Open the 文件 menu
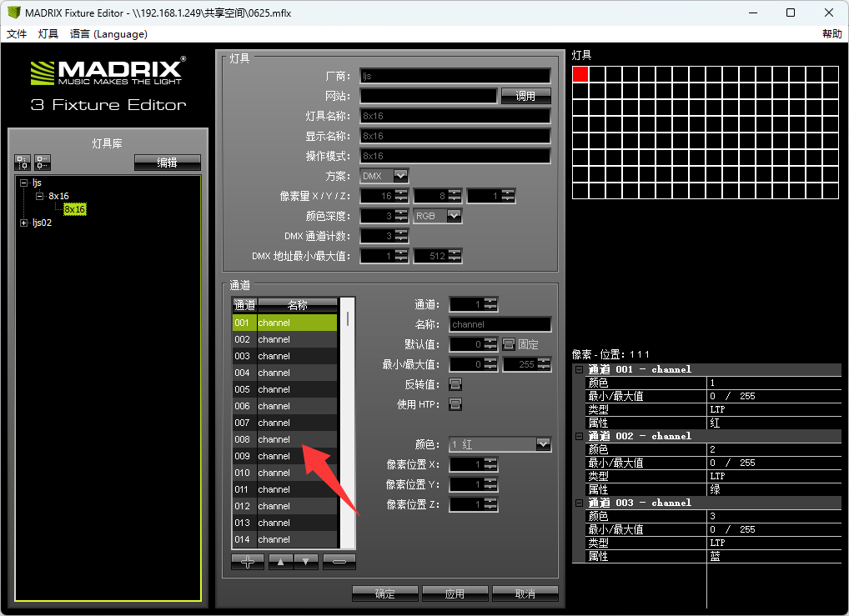 point(17,34)
